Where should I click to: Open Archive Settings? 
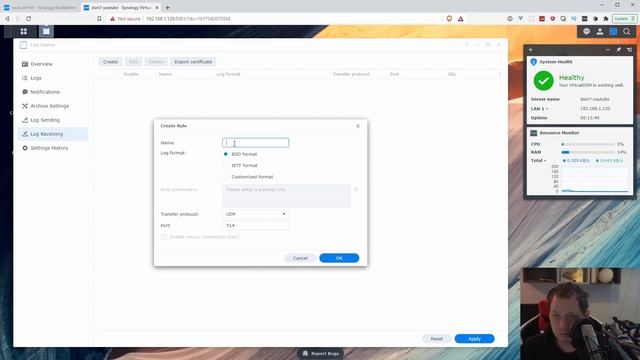coord(53,106)
